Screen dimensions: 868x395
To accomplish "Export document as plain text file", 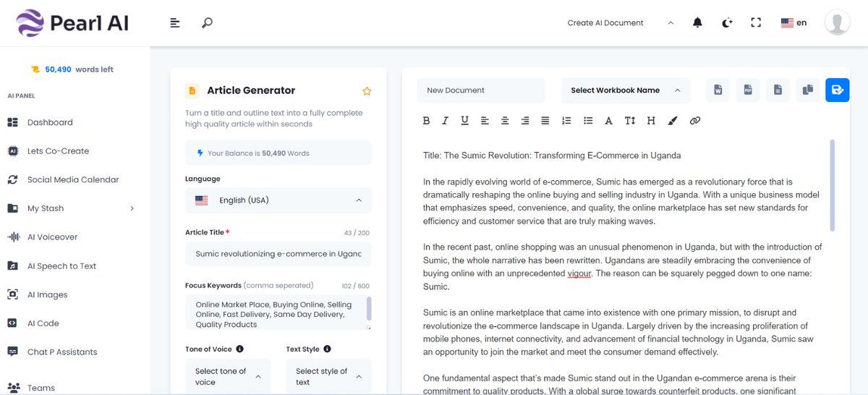I will coord(778,90).
